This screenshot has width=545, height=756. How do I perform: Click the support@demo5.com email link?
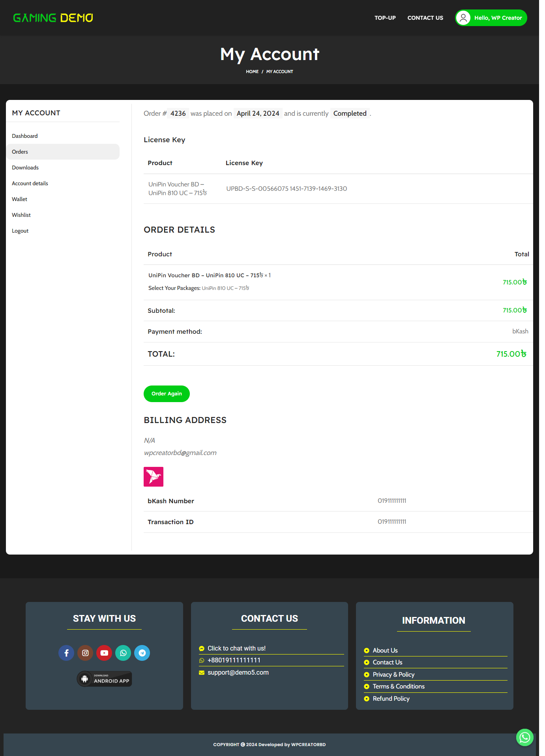pyautogui.click(x=238, y=672)
